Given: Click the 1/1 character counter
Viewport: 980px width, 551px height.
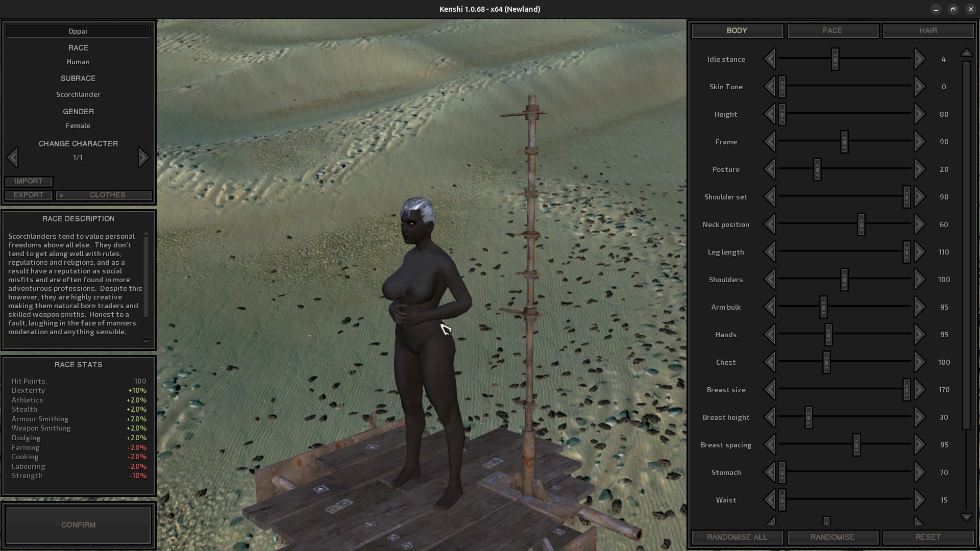Looking at the screenshot, I should click(x=78, y=158).
